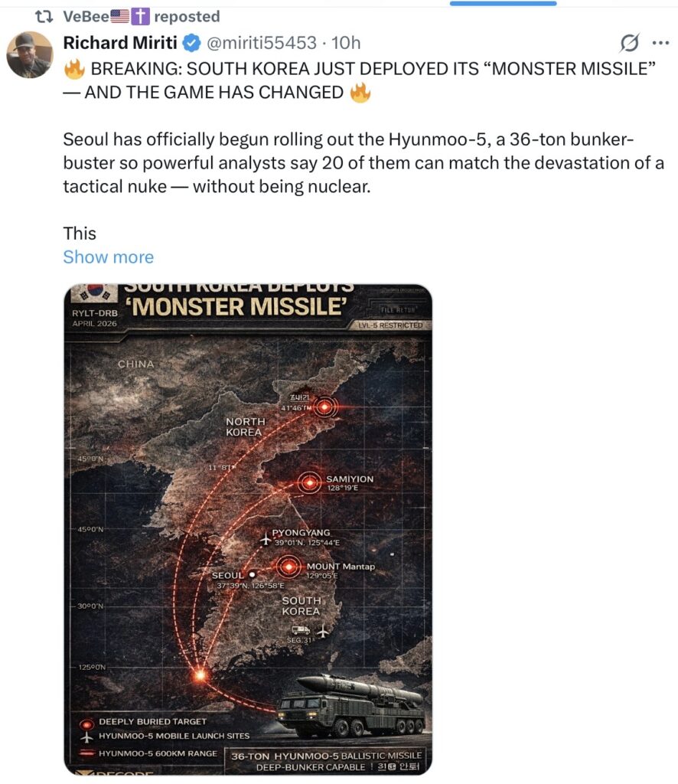The width and height of the screenshot is (678, 784).
Task: Expand the post with Show more
Action: click(109, 256)
